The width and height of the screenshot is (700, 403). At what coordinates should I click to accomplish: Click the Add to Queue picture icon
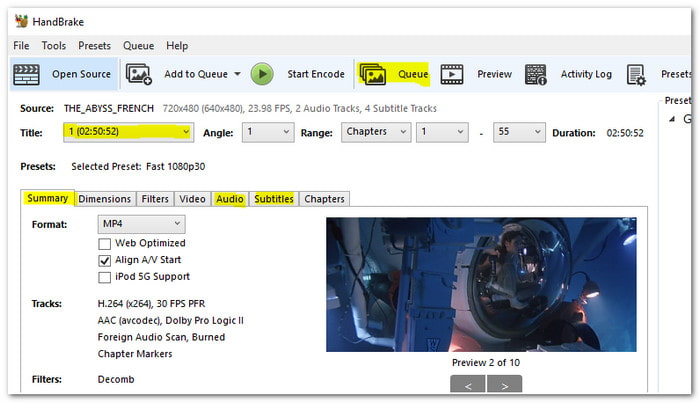pyautogui.click(x=139, y=74)
